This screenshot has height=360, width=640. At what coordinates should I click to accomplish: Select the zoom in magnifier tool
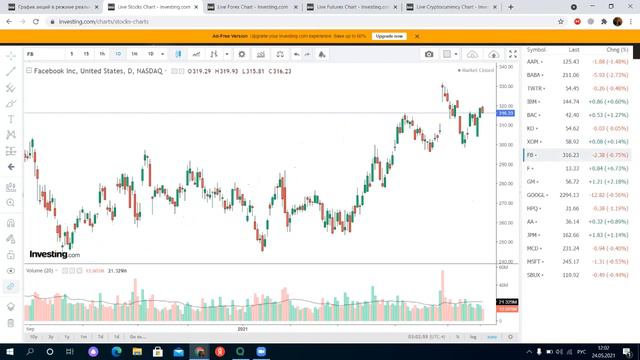pyautogui.click(x=11, y=203)
